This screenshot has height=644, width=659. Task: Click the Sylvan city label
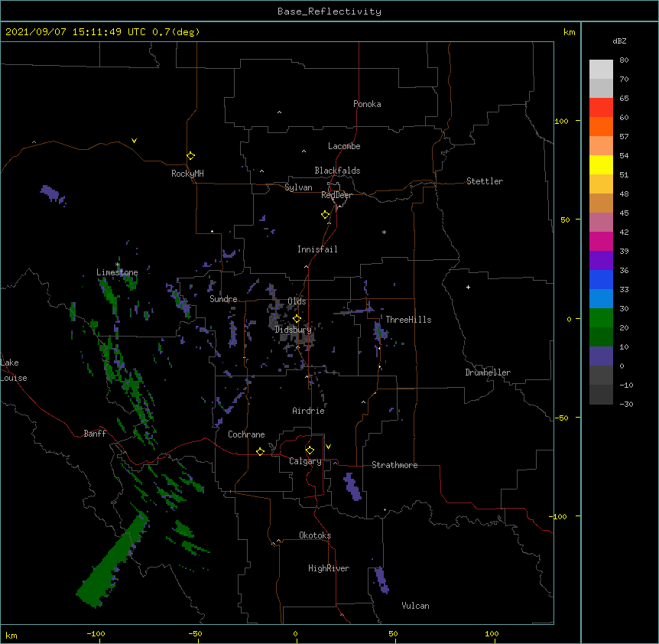298,187
